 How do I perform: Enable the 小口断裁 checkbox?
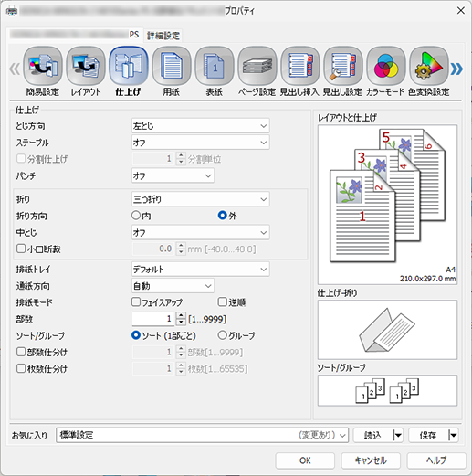tap(21, 249)
